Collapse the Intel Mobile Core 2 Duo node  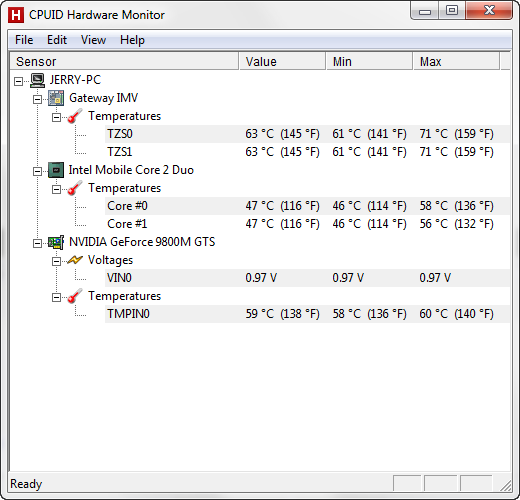[37, 171]
